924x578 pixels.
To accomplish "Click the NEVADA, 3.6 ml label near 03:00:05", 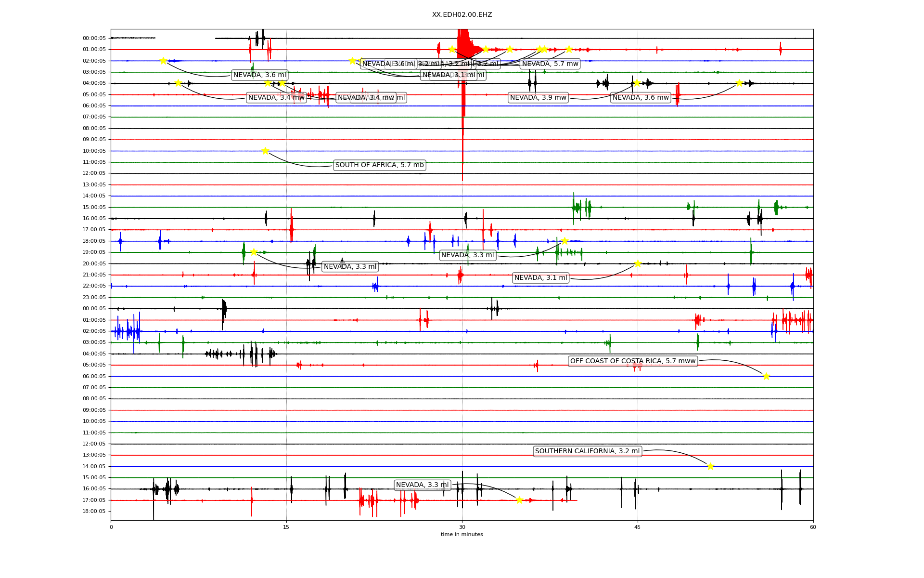I will 259,75.
